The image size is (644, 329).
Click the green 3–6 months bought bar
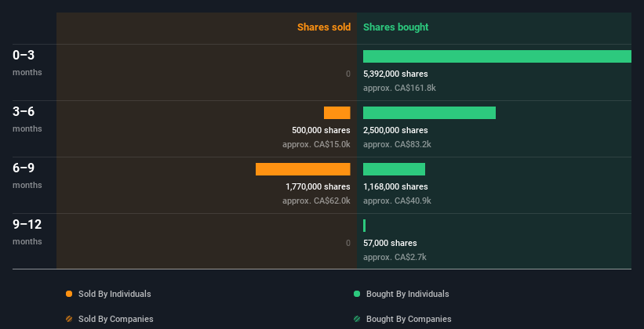[x=429, y=113]
